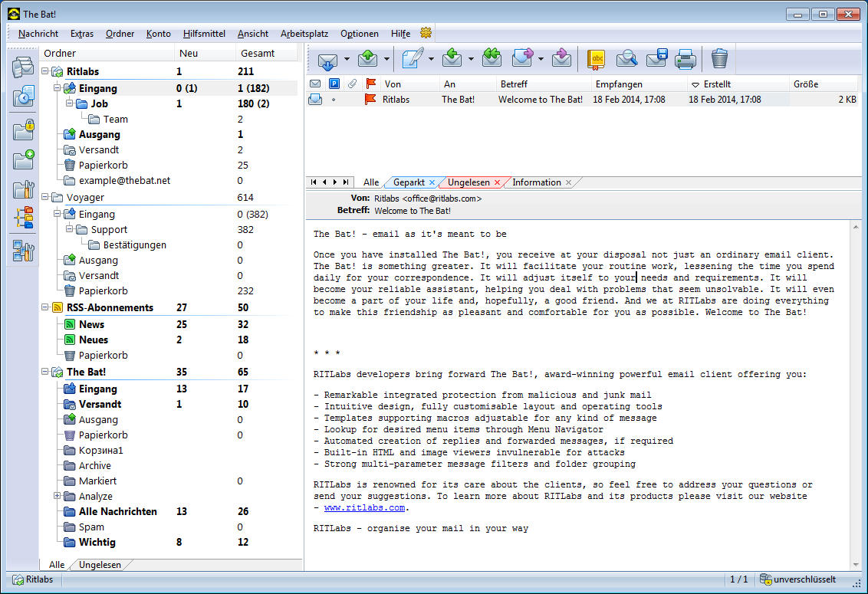
Task: Toggle the parked column header icon
Action: click(334, 84)
